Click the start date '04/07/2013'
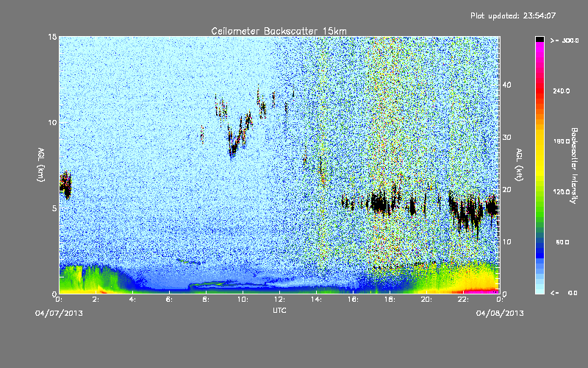Screen dimensions: 588x368 [x=59, y=314]
